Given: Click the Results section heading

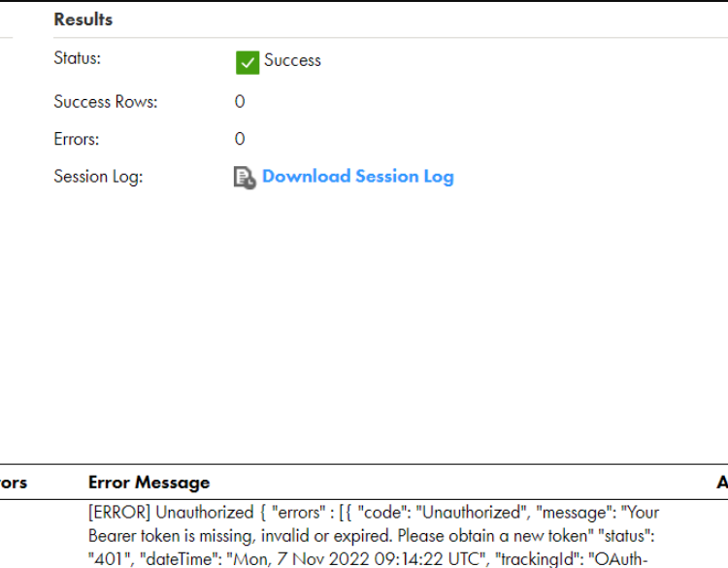Looking at the screenshot, I should click(83, 19).
